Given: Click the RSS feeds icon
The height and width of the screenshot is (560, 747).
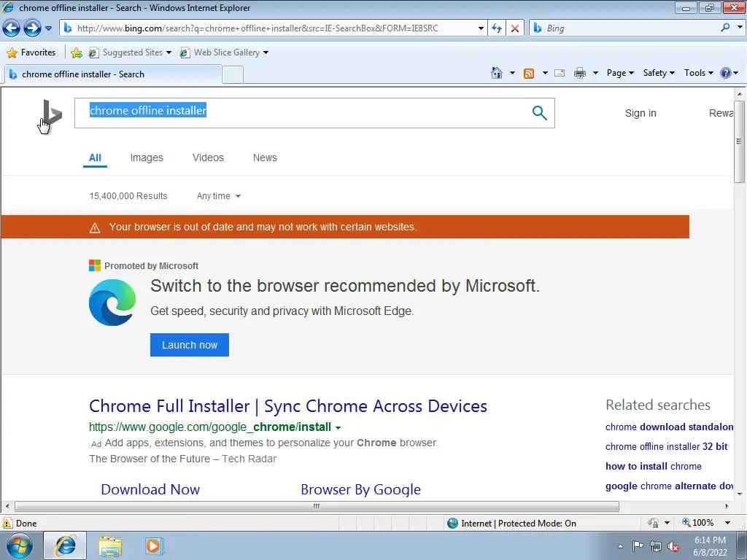Looking at the screenshot, I should pyautogui.click(x=529, y=73).
